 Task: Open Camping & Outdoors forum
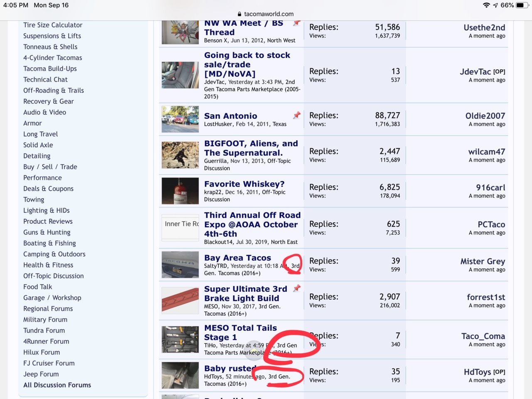point(54,254)
